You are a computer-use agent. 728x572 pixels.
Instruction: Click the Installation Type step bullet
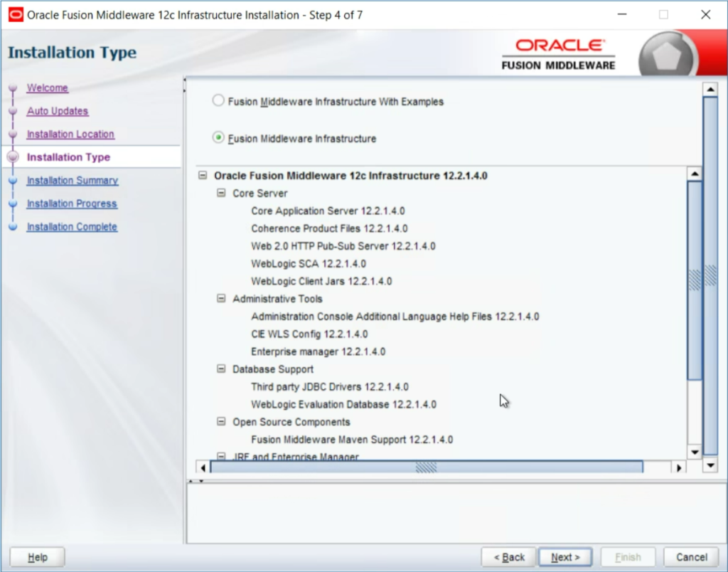(x=13, y=157)
